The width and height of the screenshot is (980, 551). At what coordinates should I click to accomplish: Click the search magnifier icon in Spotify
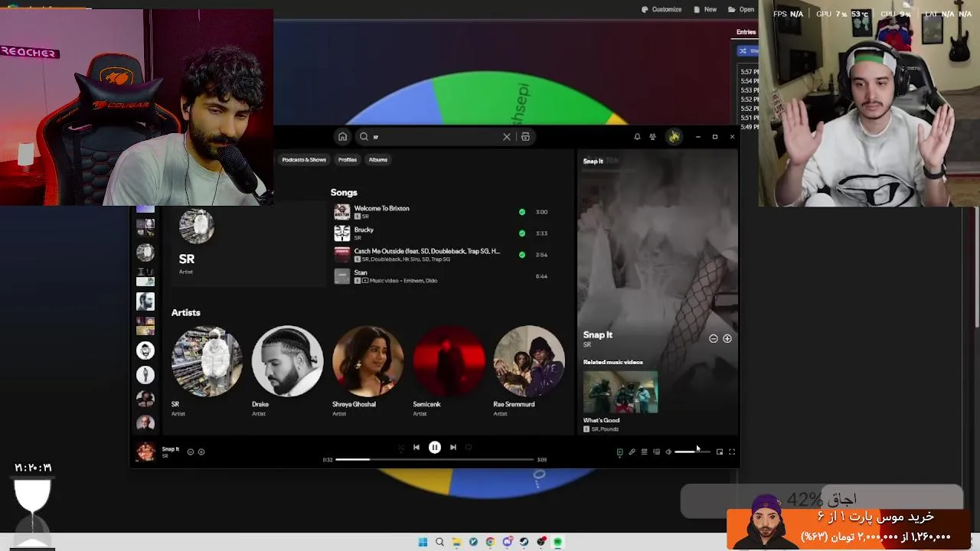tap(364, 136)
